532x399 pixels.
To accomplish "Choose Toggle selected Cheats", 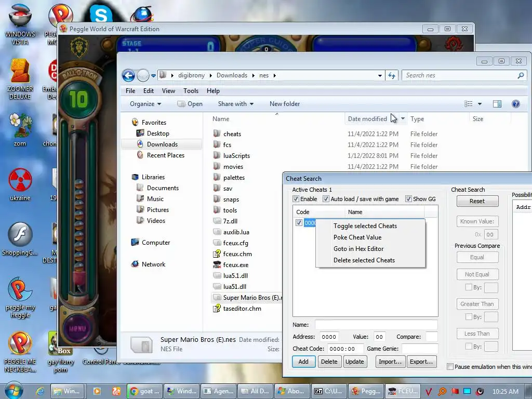I will coord(365,225).
